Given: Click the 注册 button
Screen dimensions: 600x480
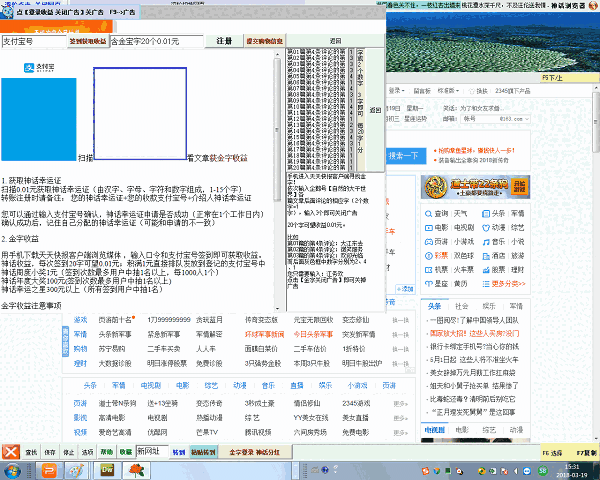Looking at the screenshot, I should click(x=224, y=41).
